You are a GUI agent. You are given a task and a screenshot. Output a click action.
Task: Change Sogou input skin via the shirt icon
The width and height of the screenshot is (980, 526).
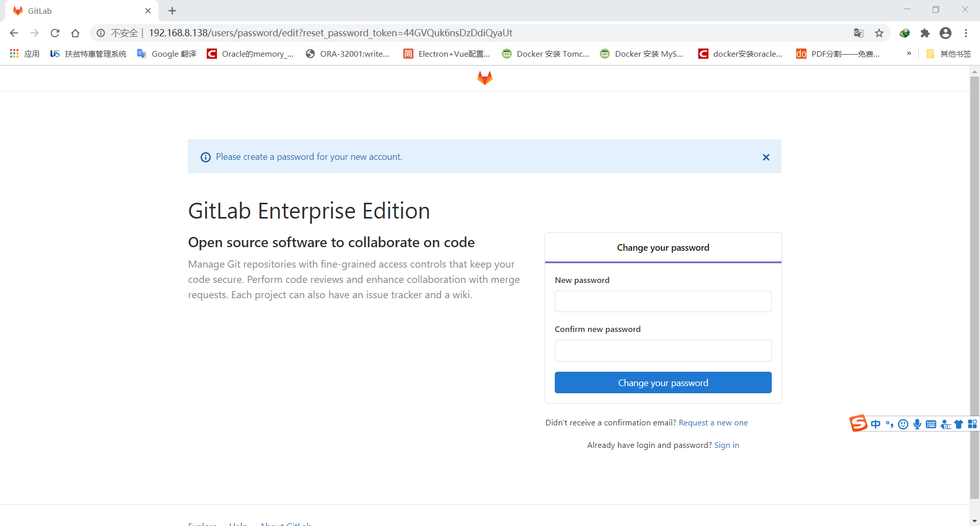960,424
